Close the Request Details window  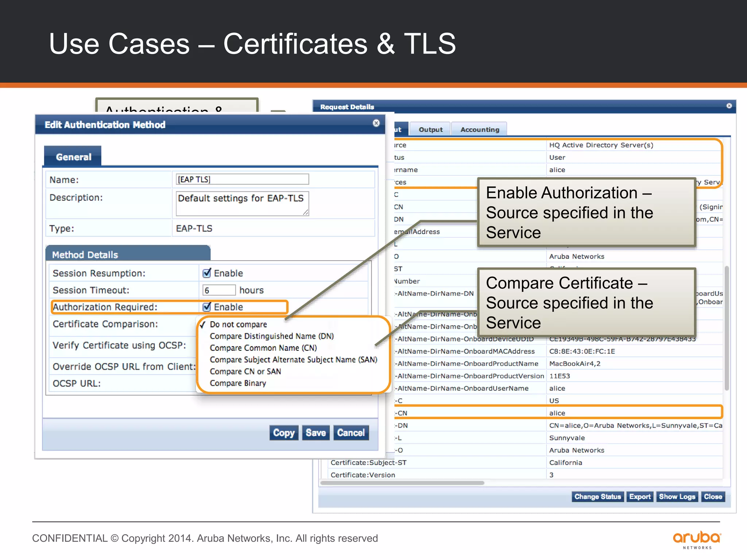point(729,106)
